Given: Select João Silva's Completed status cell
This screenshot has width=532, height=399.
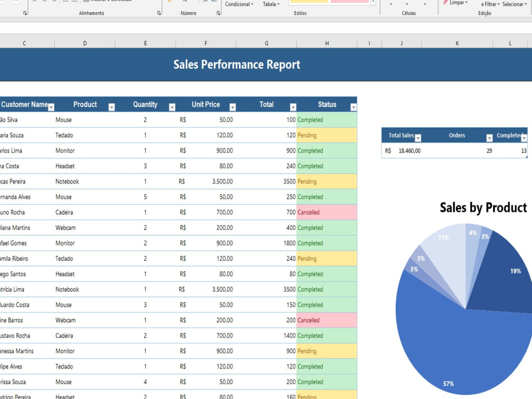Looking at the screenshot, I should (x=327, y=120).
